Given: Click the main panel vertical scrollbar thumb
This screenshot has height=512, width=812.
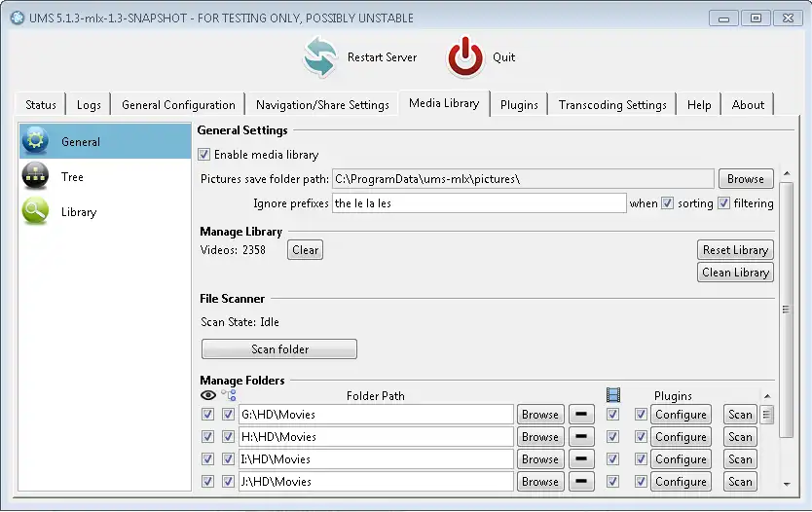Looking at the screenshot, I should [x=787, y=310].
